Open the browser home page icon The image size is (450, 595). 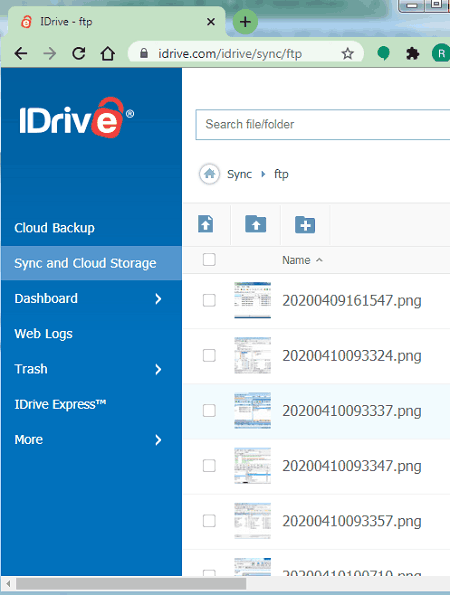tap(108, 54)
